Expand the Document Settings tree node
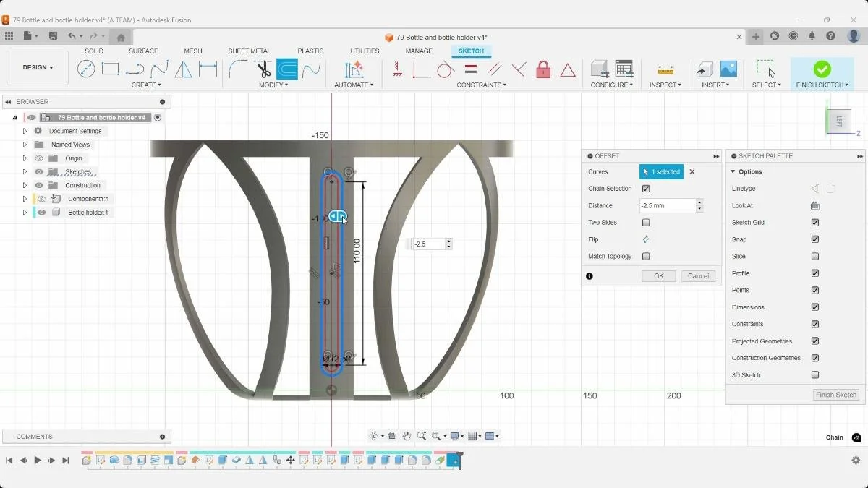 pos(25,131)
